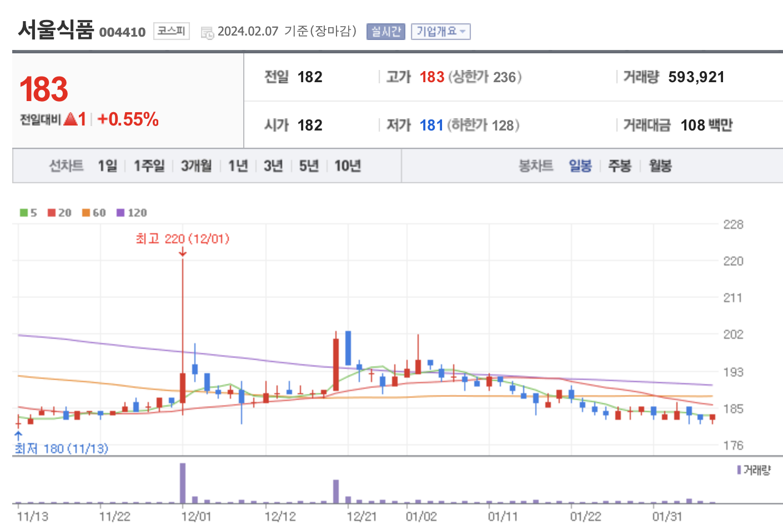Click the 저가 value 181
The width and height of the screenshot is (783, 532).
point(431,125)
